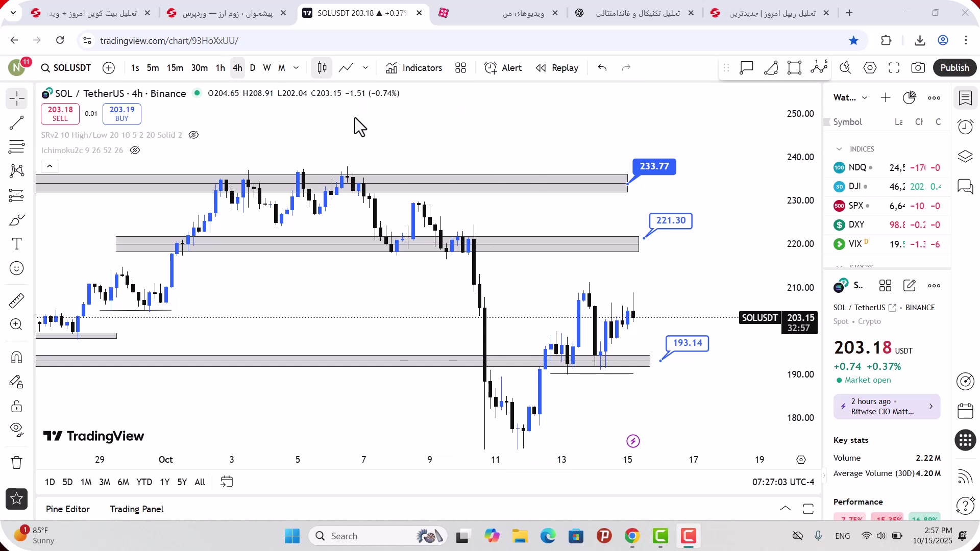Select the DXY watchlist row

click(887, 225)
